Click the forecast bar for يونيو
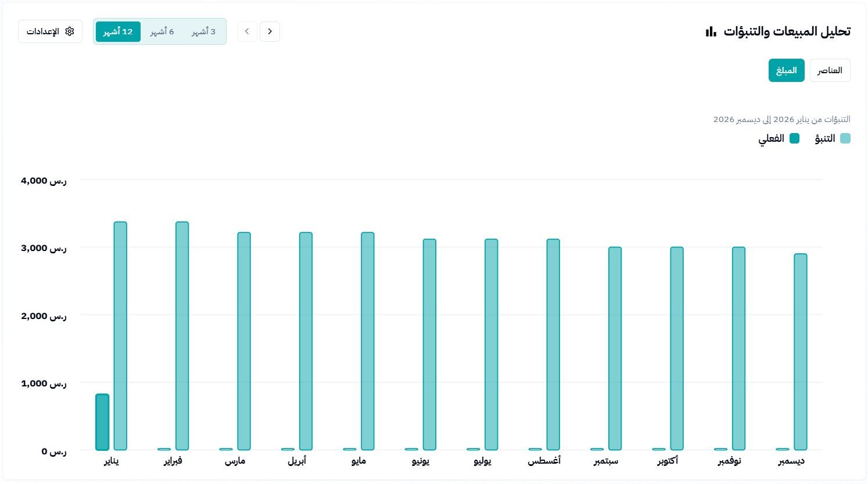This screenshot has height=484, width=868. [x=429, y=345]
